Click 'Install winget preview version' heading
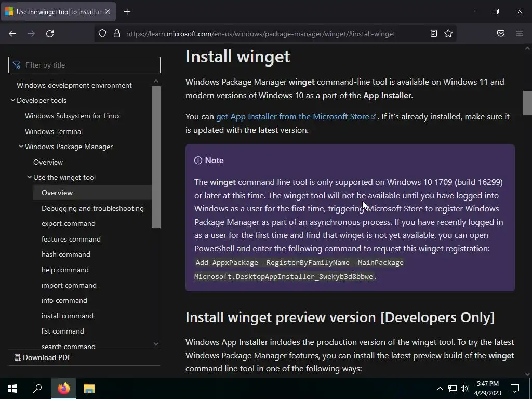532x399 pixels. click(340, 317)
